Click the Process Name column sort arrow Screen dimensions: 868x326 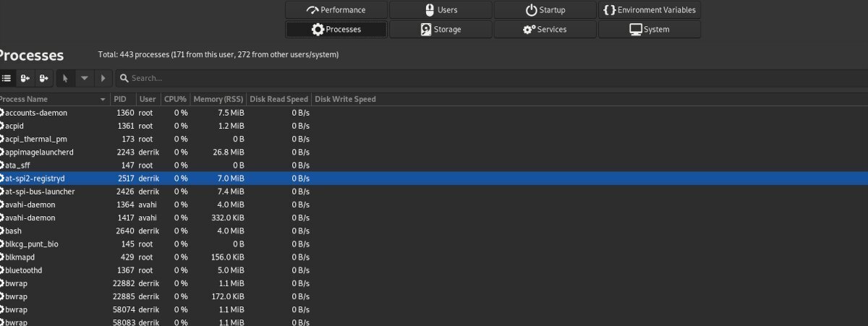tap(103, 99)
